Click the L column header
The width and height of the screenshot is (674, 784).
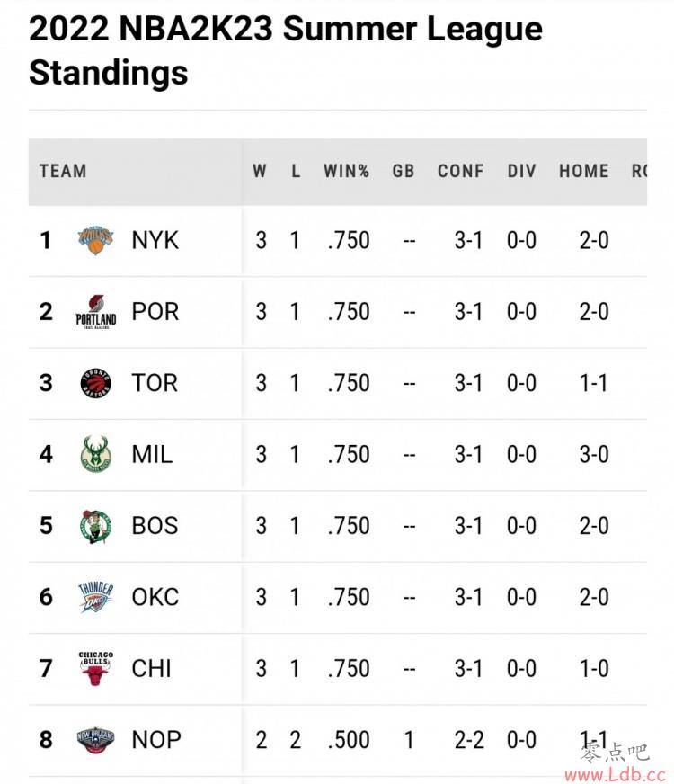click(x=296, y=171)
